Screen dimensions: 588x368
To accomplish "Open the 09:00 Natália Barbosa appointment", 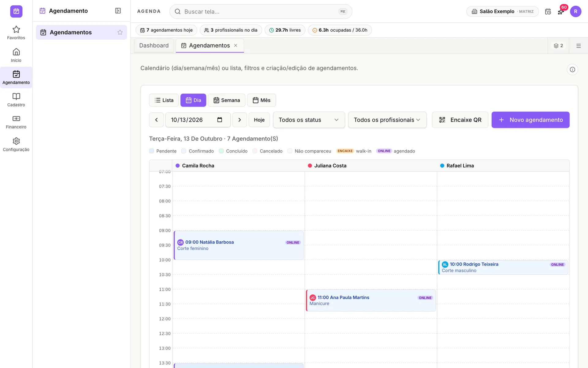I will (239, 245).
